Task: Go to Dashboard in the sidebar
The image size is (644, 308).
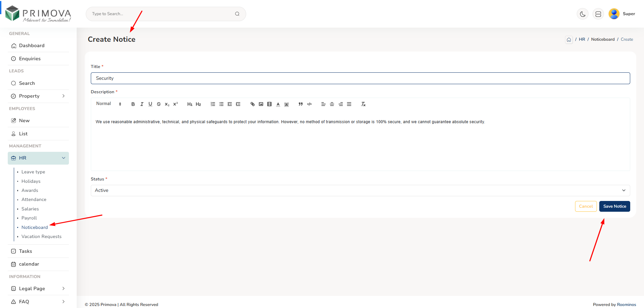Action: [32, 46]
